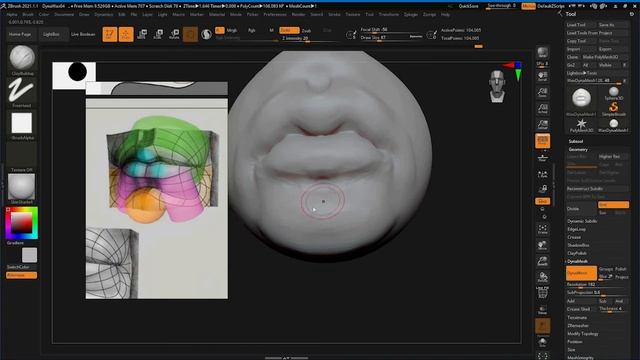Click the Scroll document icon
Screen dimensions: 640x360
(542, 76)
